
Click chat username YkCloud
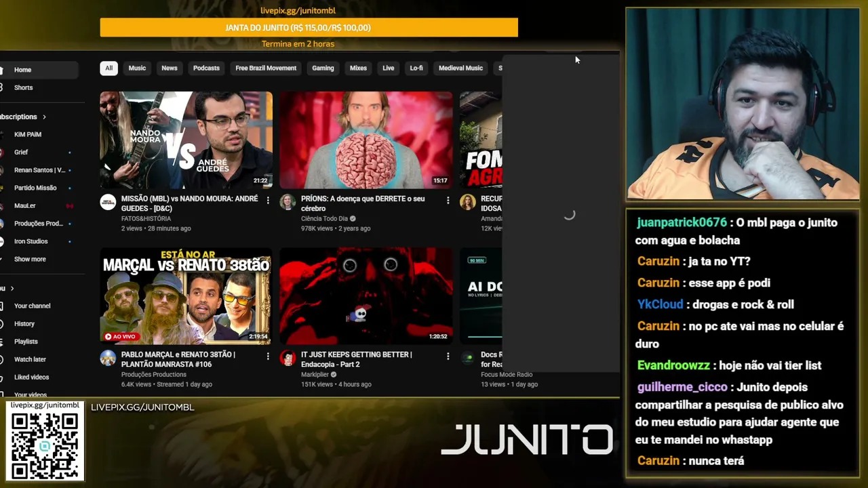[x=660, y=304]
